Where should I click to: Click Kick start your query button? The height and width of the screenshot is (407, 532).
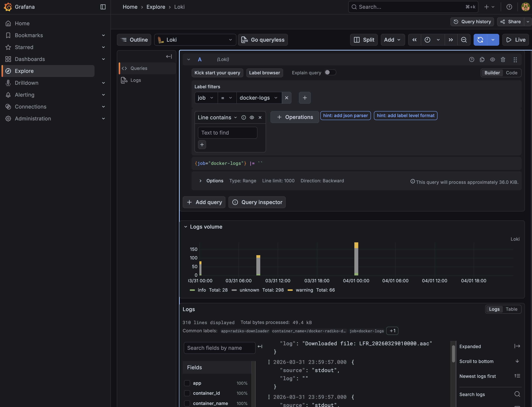coord(217,73)
